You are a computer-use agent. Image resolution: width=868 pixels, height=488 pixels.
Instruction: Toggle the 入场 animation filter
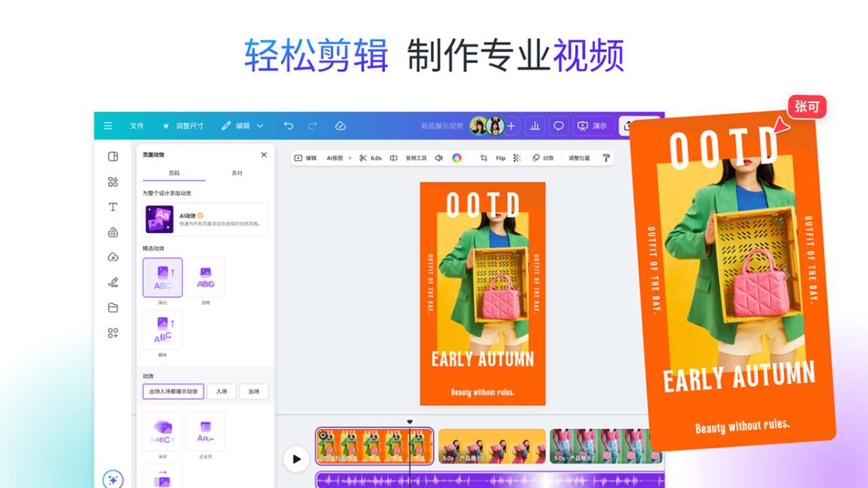[x=222, y=392]
